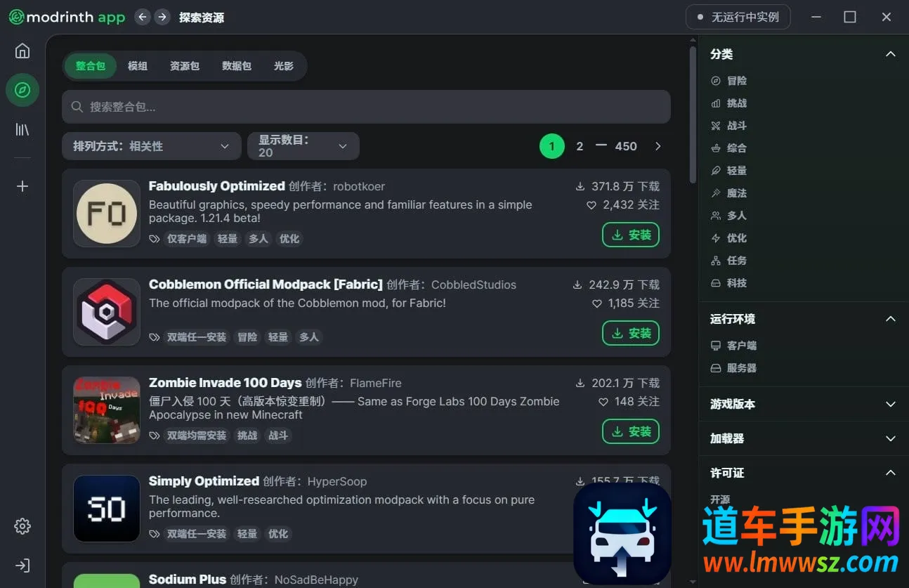
Task: Filter by 多人 category
Action: click(729, 216)
